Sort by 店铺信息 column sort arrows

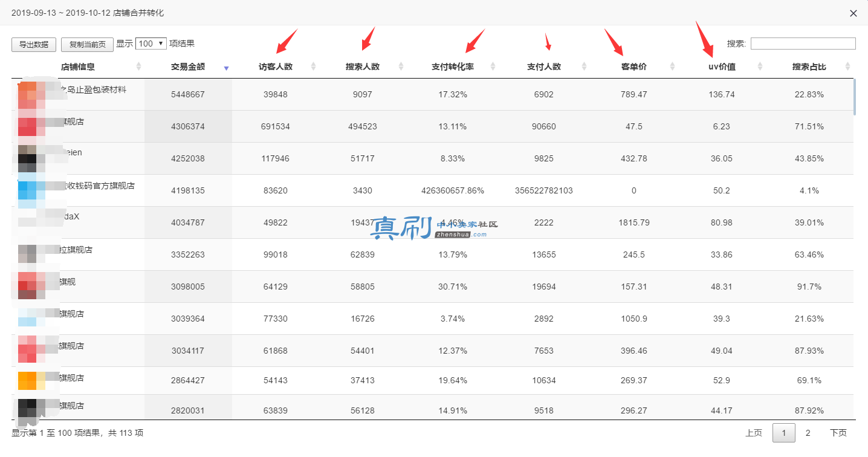(x=138, y=66)
